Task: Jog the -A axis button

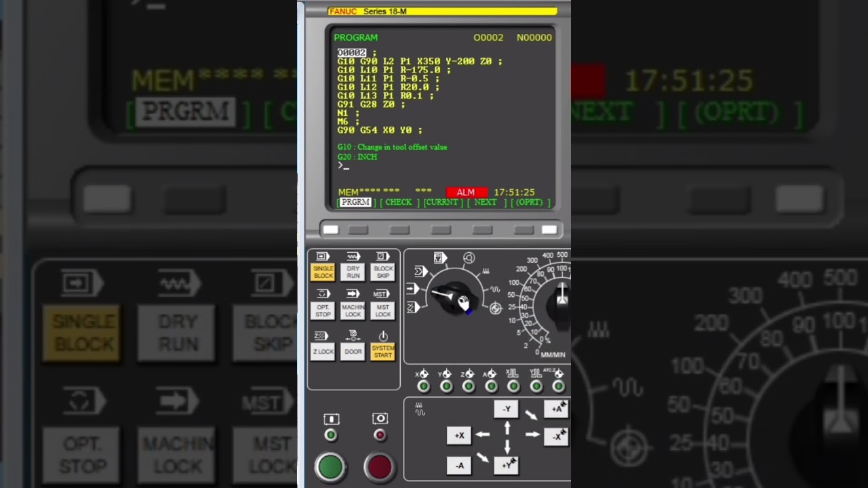Action: coord(459,465)
